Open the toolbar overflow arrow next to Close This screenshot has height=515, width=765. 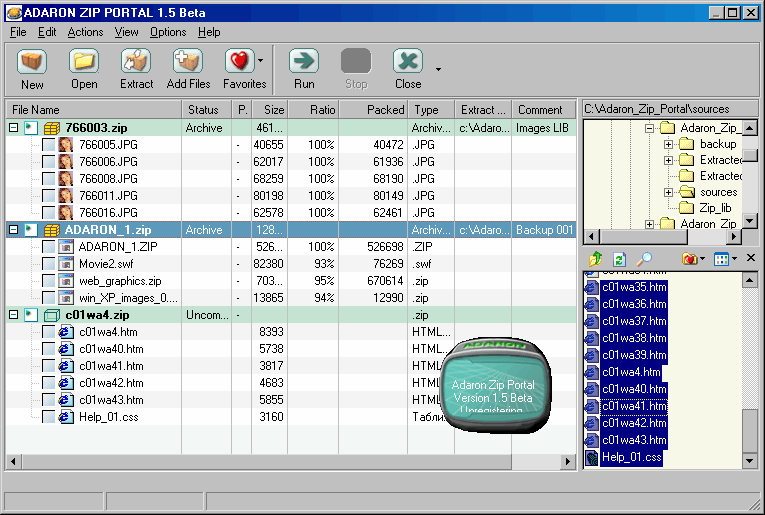[438, 69]
